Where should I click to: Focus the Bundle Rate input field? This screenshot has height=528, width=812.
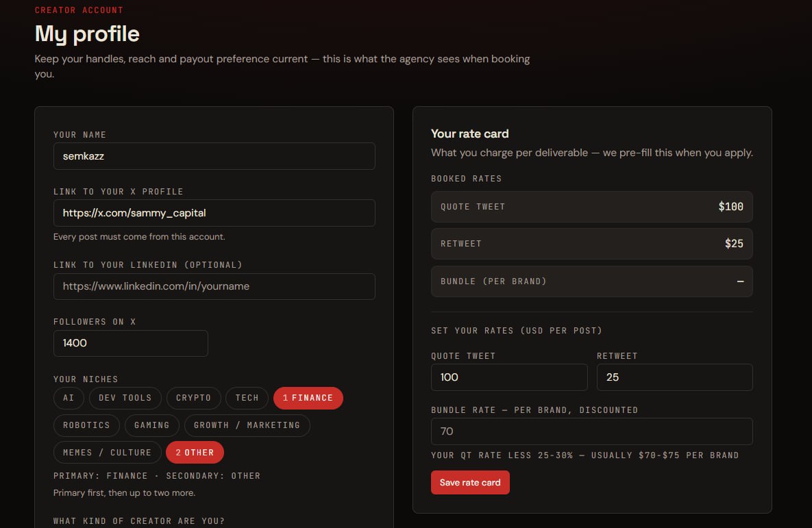(x=591, y=431)
